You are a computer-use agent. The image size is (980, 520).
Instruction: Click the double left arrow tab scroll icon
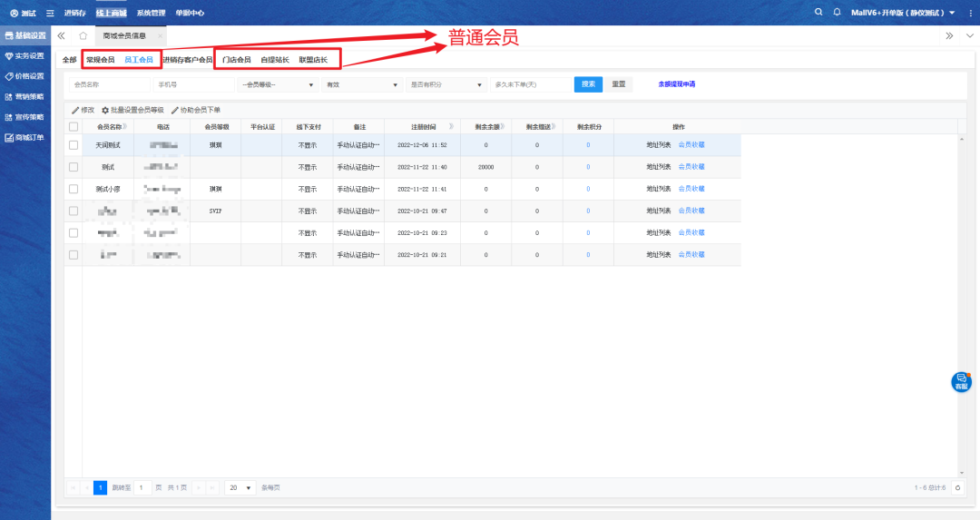(x=61, y=36)
